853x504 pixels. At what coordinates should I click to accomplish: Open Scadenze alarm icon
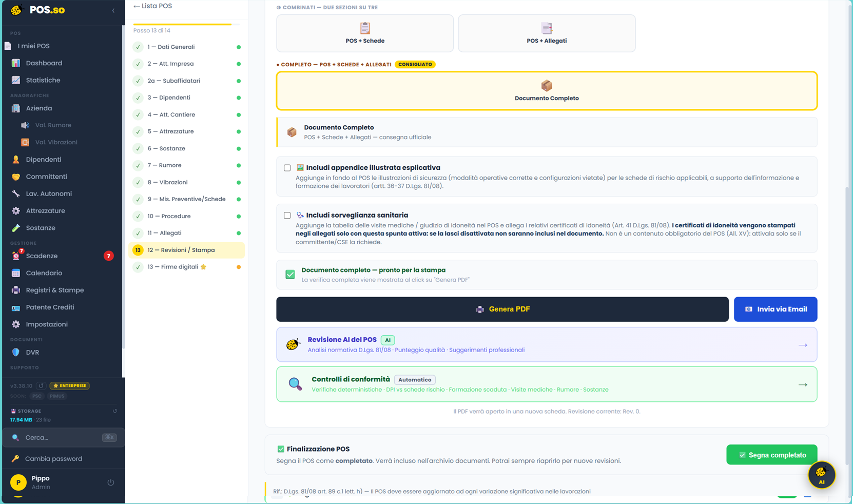16,256
